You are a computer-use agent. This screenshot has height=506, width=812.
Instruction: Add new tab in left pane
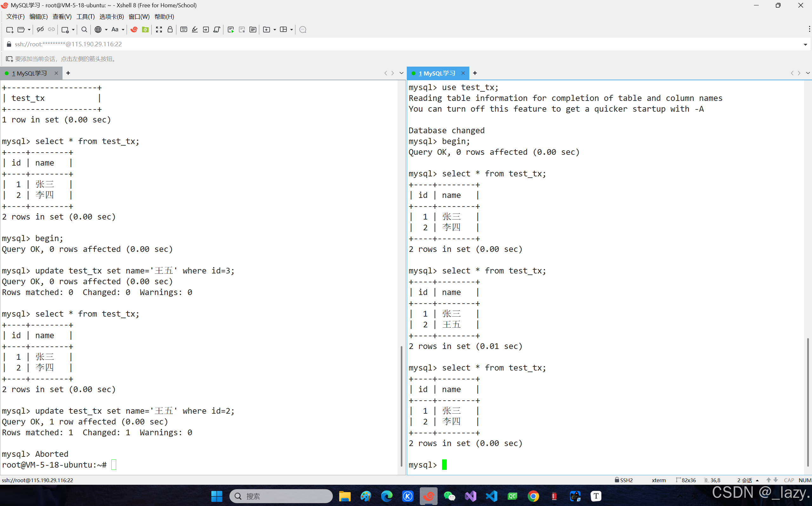tap(68, 73)
